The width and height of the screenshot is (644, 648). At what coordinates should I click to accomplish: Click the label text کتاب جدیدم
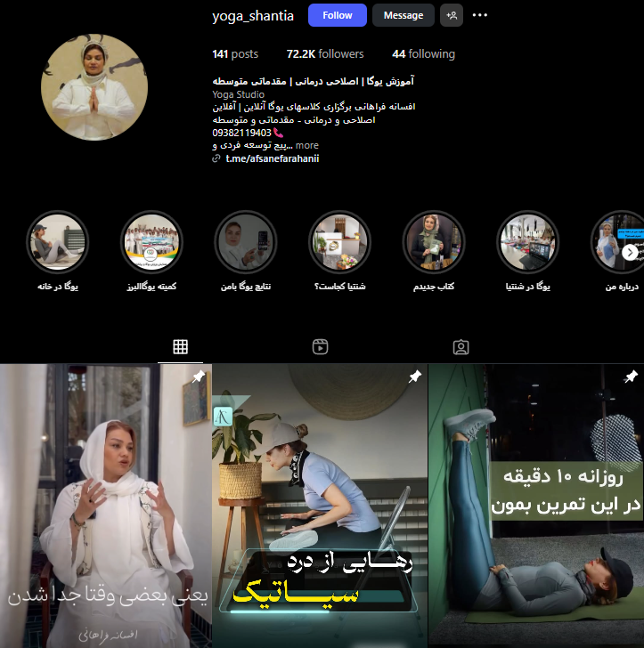click(434, 287)
